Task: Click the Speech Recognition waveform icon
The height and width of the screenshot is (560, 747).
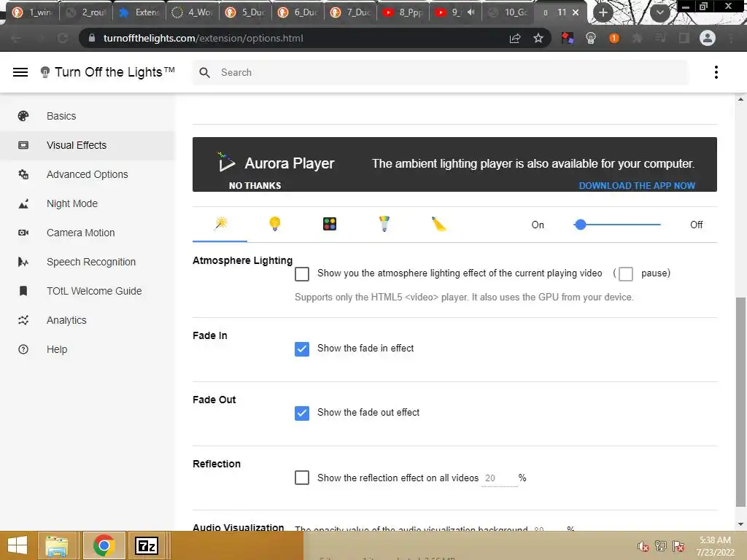Action: 23,262
